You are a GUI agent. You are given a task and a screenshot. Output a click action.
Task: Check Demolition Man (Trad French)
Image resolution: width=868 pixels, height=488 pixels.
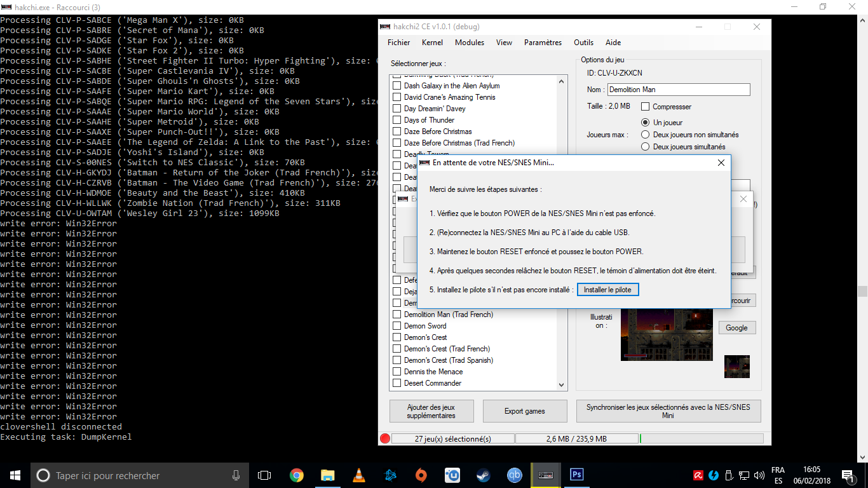coord(397,315)
